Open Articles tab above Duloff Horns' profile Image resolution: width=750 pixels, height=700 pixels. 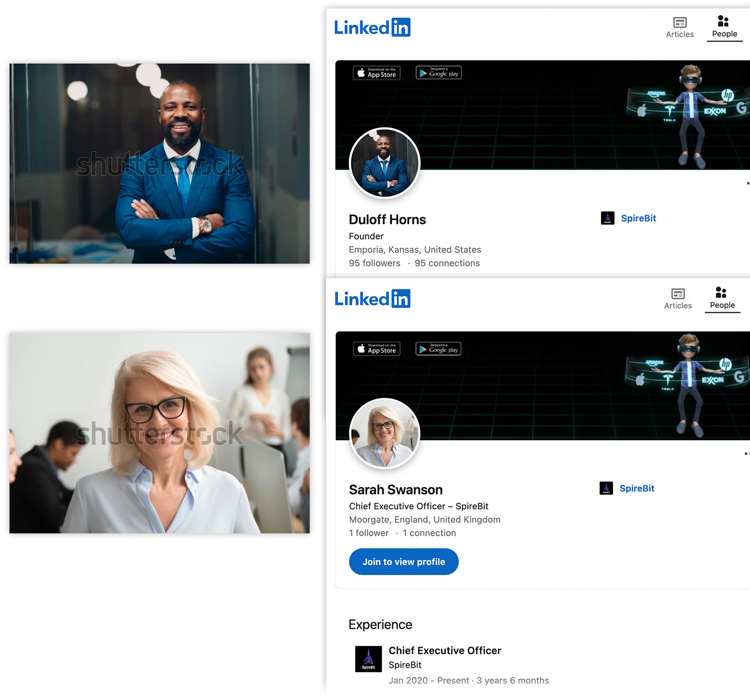(679, 28)
